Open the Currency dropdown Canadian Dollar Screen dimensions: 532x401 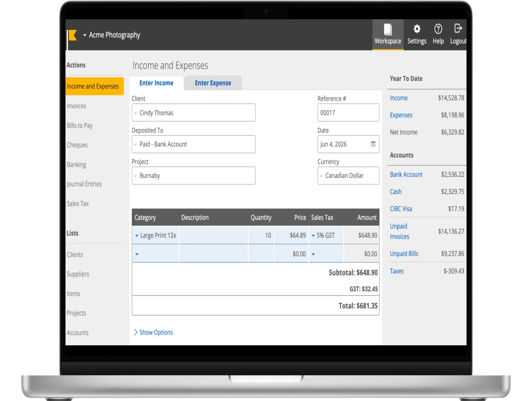348,176
